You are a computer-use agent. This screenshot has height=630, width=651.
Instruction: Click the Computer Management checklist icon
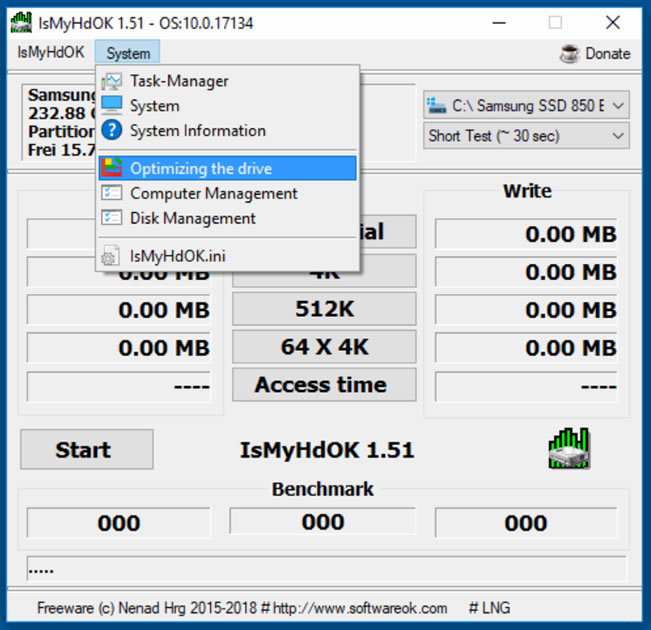click(x=112, y=193)
